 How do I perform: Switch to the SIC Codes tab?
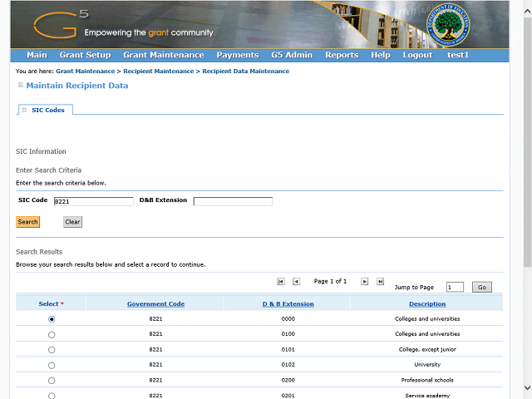(47, 110)
